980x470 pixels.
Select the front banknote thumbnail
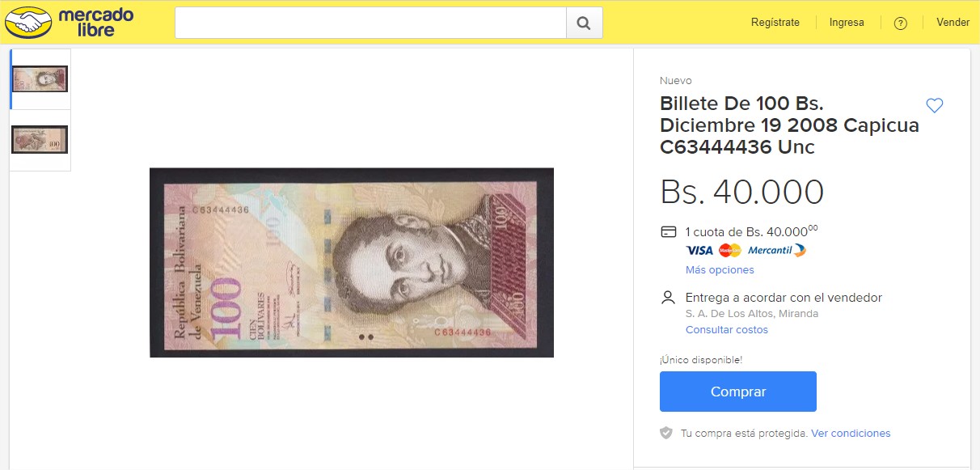pyautogui.click(x=40, y=78)
